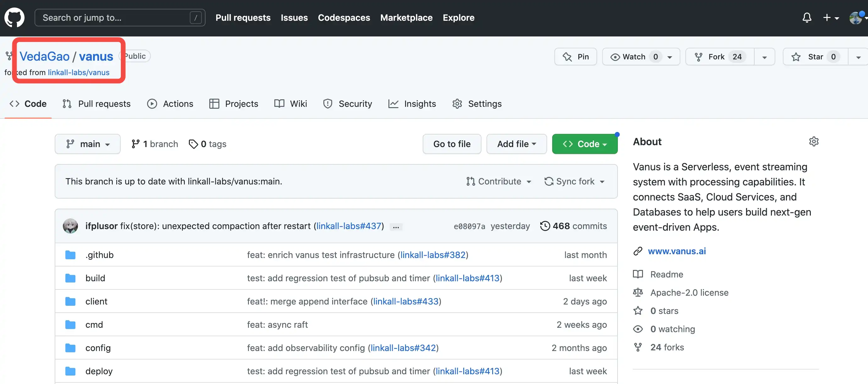This screenshot has height=384, width=868.
Task: Open linkall-labs#433 link in client row
Action: click(406, 301)
